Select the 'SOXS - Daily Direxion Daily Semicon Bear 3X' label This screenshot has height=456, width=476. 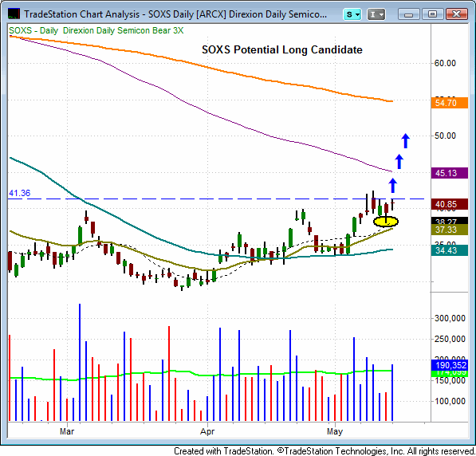click(96, 30)
